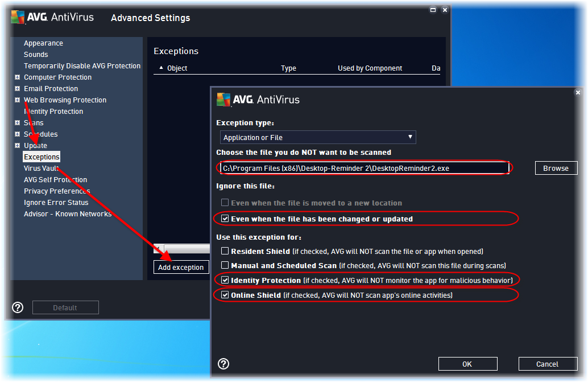The image size is (588, 382).
Task: Expand the Email Protection tree node
Action: (x=17, y=89)
